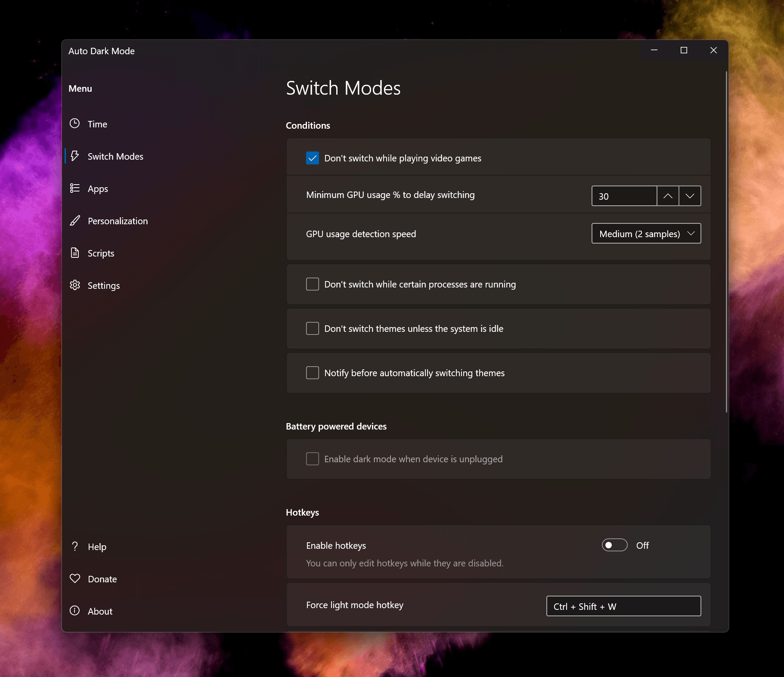Click the Personalization brush icon
The image size is (784, 677).
[75, 220]
